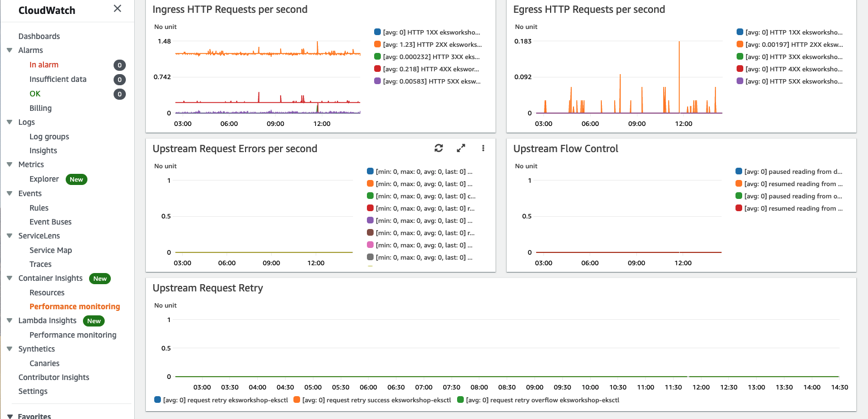Go to Billing alarms
Viewport: 868px width, 419px height.
(41, 108)
